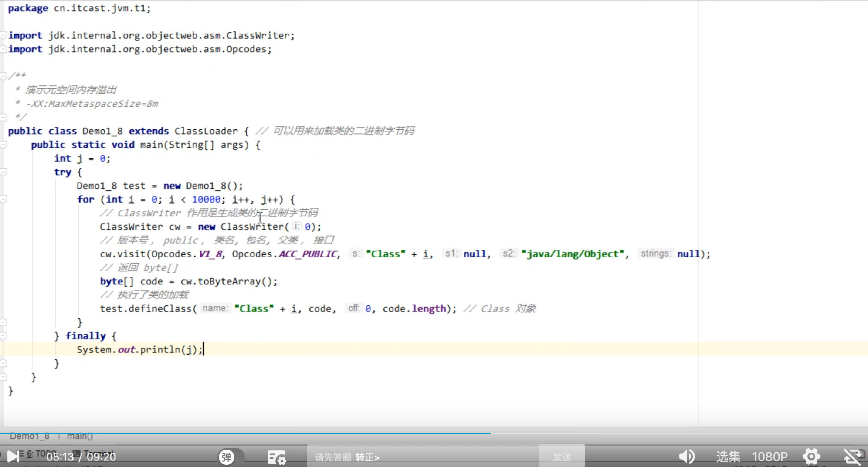
Task: Toggle the danmaku 弹 switch
Action: pos(227,457)
